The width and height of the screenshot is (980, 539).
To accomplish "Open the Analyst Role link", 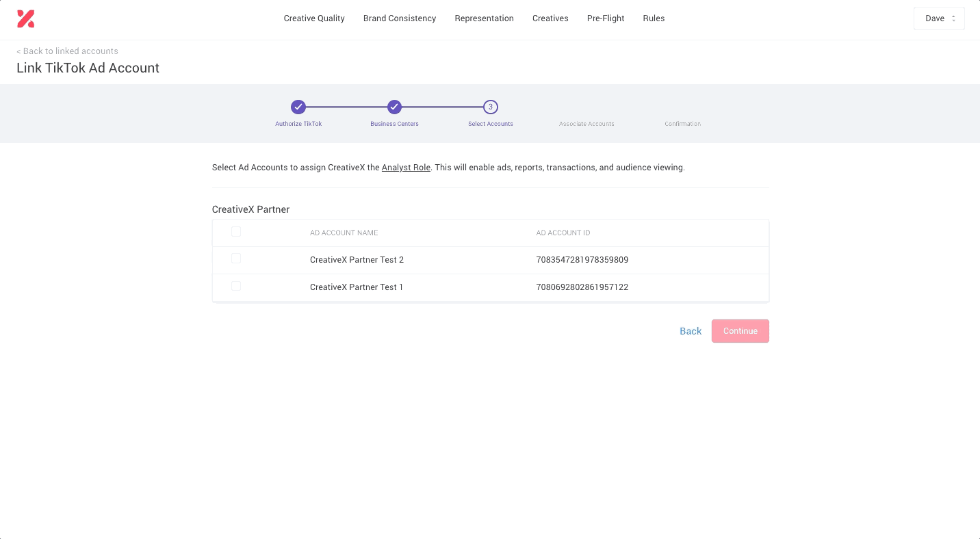I will 406,168.
